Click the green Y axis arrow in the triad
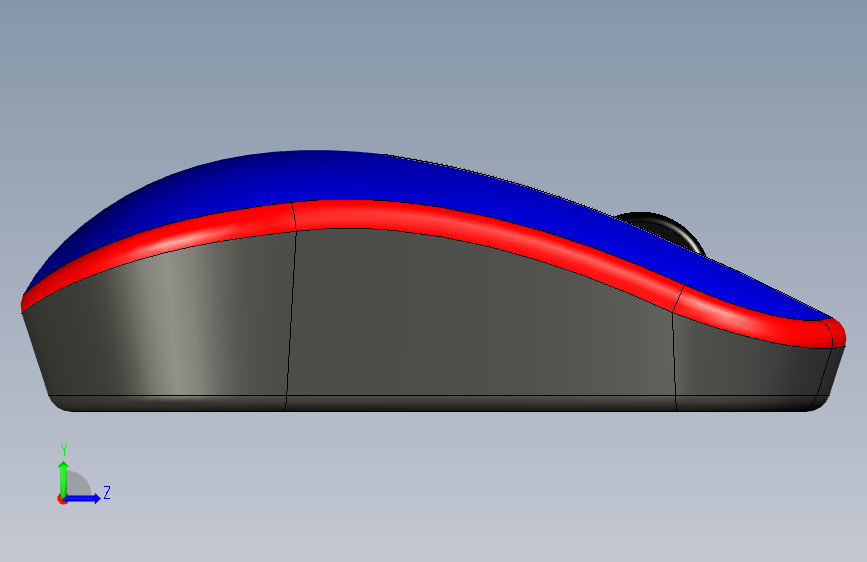Viewport: 867px width, 562px height. pyautogui.click(x=64, y=479)
